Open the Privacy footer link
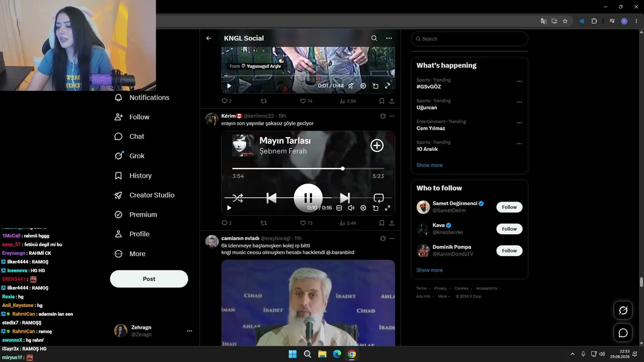This screenshot has width=644, height=362. click(x=440, y=289)
